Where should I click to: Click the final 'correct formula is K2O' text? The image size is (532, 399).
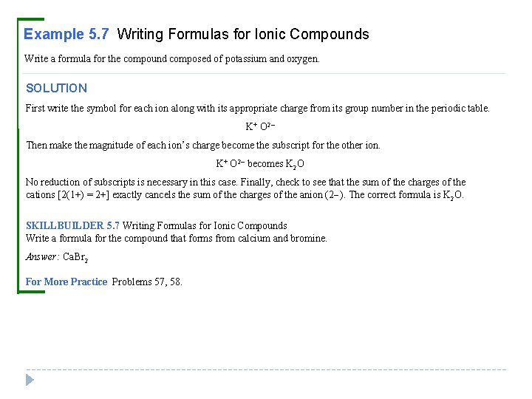point(406,195)
